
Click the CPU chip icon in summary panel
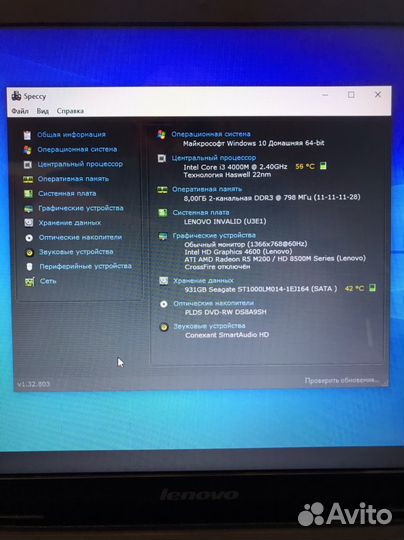162,158
